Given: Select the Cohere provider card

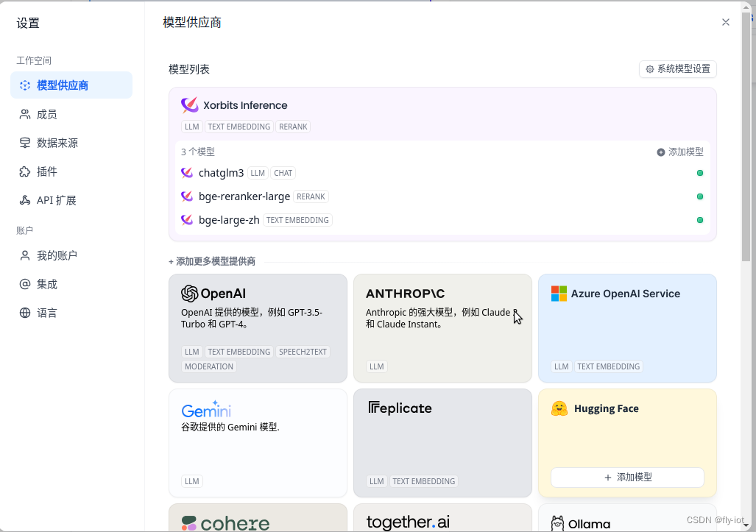Looking at the screenshot, I should 258,517.
